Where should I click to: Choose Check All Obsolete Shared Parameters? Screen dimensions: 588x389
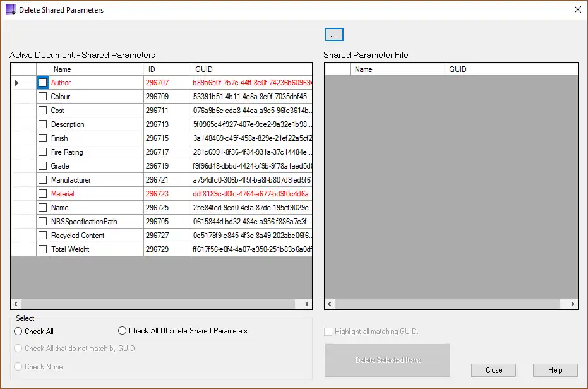click(x=123, y=331)
